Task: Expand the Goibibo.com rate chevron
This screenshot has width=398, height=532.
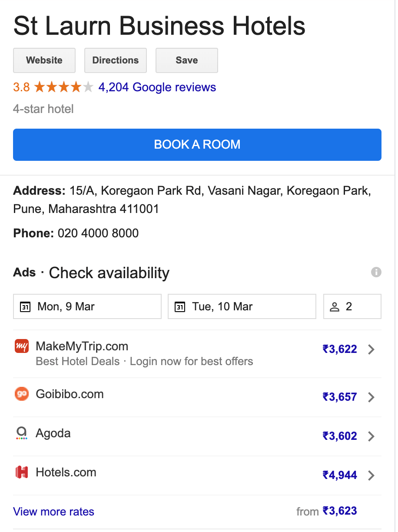Action: [371, 397]
